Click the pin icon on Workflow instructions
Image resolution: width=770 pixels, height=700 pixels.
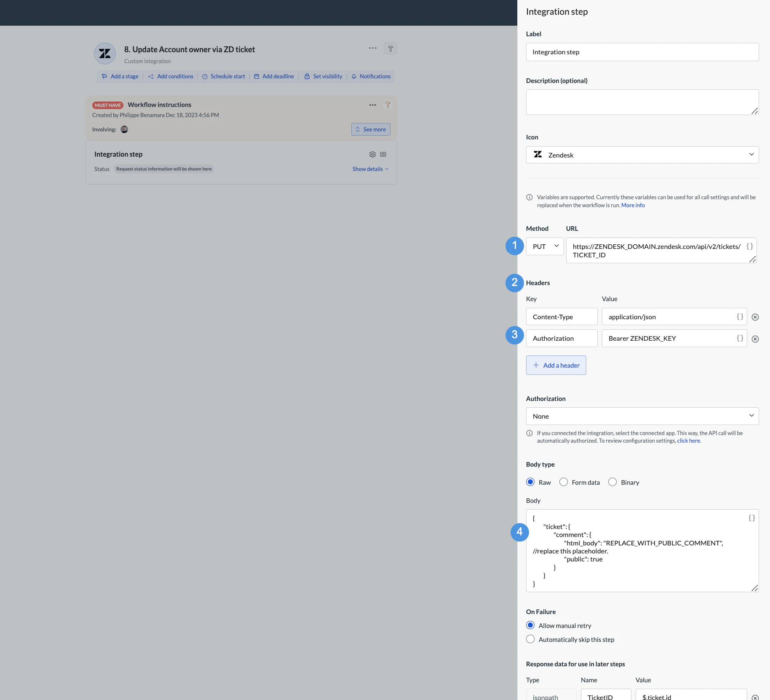pyautogui.click(x=388, y=105)
